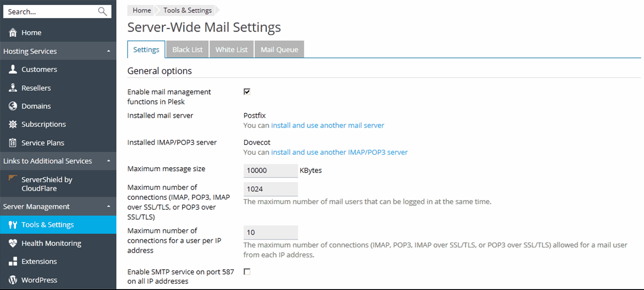The width and height of the screenshot is (644, 290).
Task: Click install and use another mail server
Action: pyautogui.click(x=328, y=125)
